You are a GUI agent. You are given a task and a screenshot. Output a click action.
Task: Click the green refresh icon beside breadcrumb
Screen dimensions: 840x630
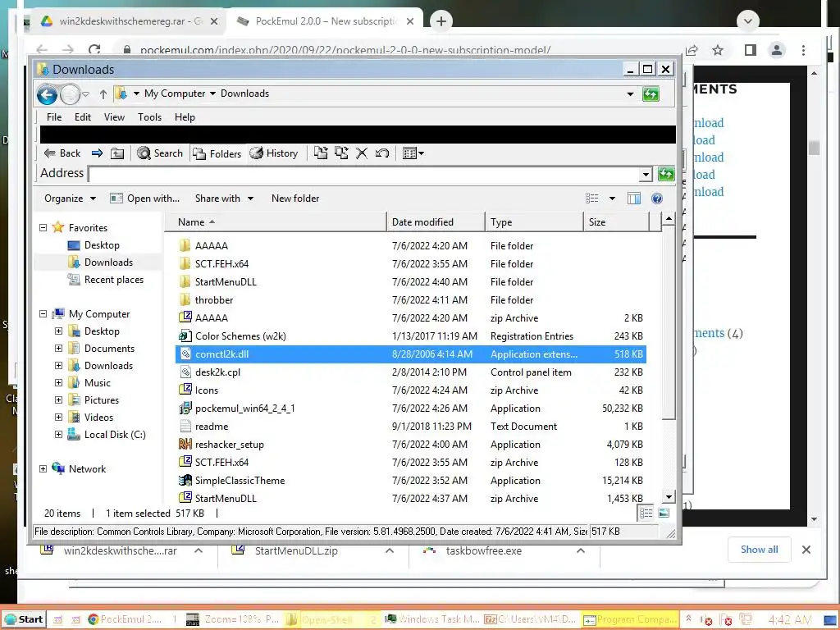651,94
